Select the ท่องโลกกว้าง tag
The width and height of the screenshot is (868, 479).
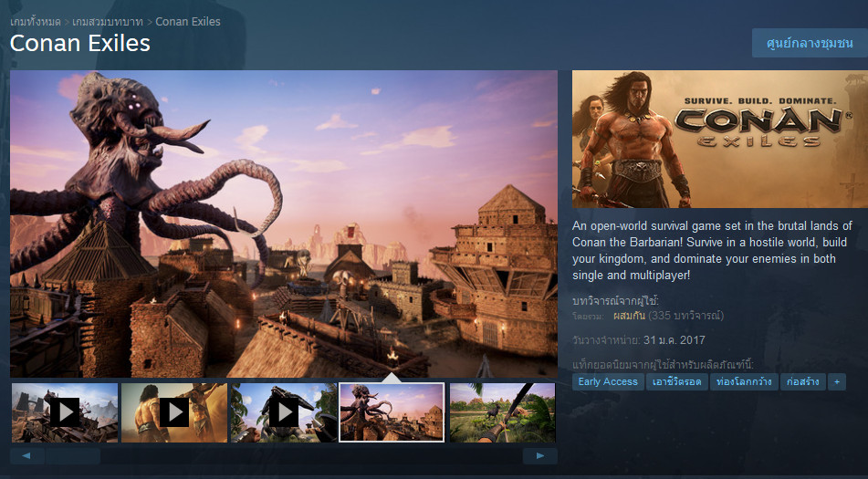point(745,381)
